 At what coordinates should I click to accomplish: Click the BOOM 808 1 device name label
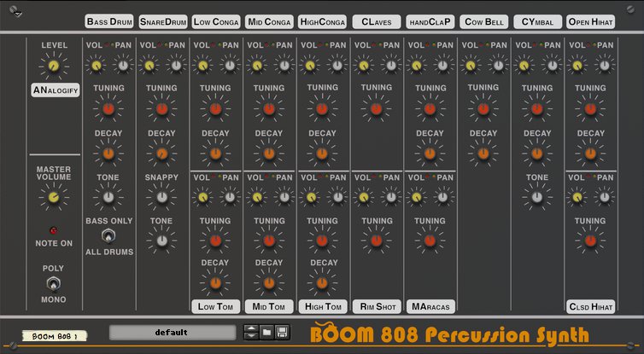pos(55,336)
